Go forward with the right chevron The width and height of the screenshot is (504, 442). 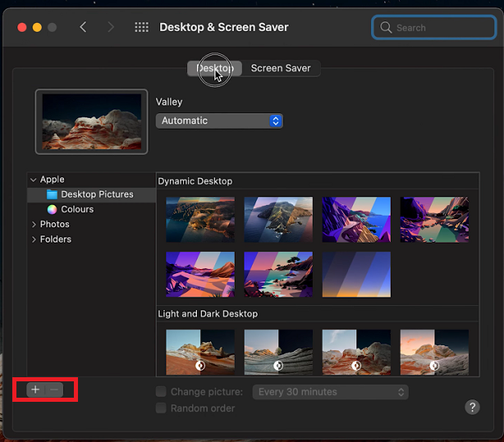pyautogui.click(x=111, y=27)
